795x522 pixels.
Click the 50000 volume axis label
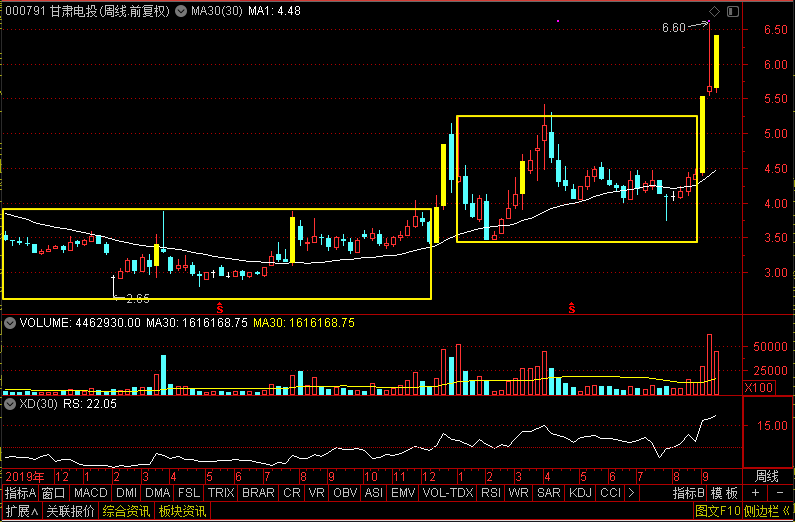click(771, 347)
